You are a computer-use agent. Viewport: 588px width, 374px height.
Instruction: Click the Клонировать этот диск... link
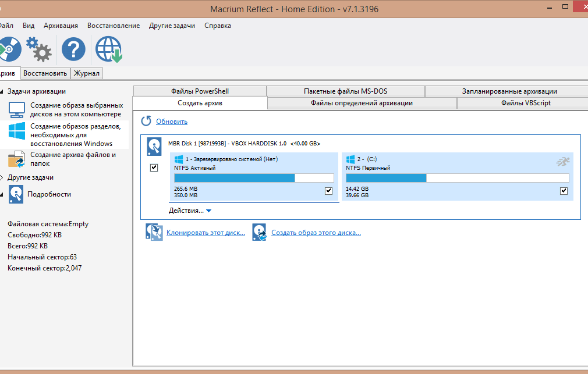(x=206, y=233)
